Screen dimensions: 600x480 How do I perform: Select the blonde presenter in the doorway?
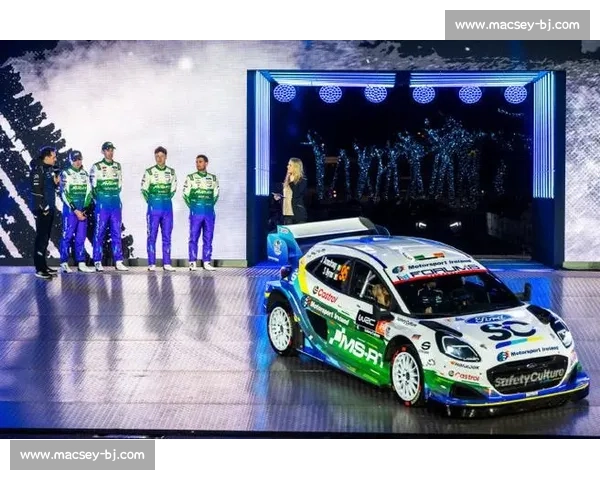[295, 191]
